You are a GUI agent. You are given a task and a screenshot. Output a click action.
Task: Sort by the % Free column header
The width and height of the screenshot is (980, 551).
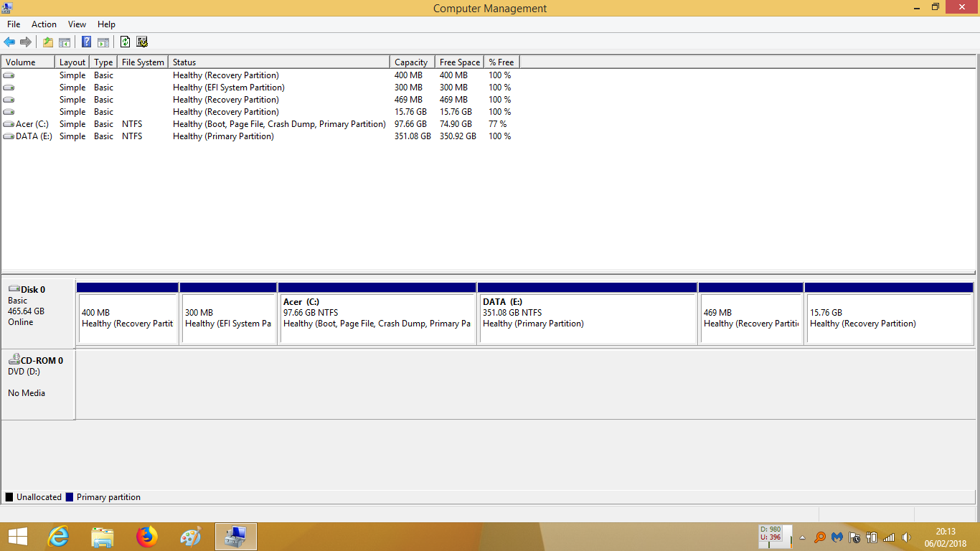click(502, 62)
